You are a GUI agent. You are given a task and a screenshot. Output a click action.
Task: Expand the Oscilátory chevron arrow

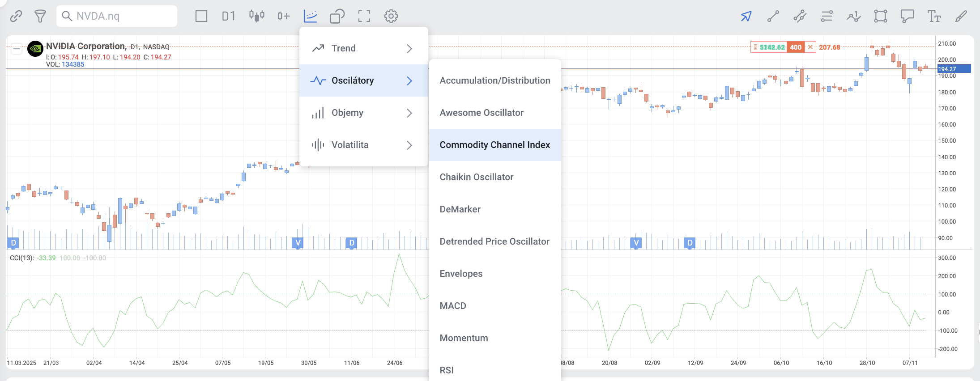(x=409, y=80)
